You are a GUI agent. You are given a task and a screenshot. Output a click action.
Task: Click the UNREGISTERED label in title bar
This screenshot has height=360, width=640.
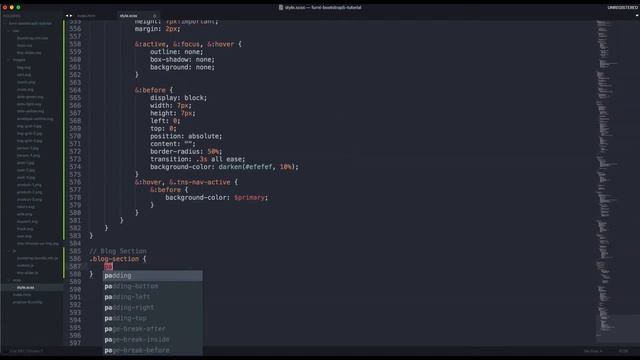(622, 7)
